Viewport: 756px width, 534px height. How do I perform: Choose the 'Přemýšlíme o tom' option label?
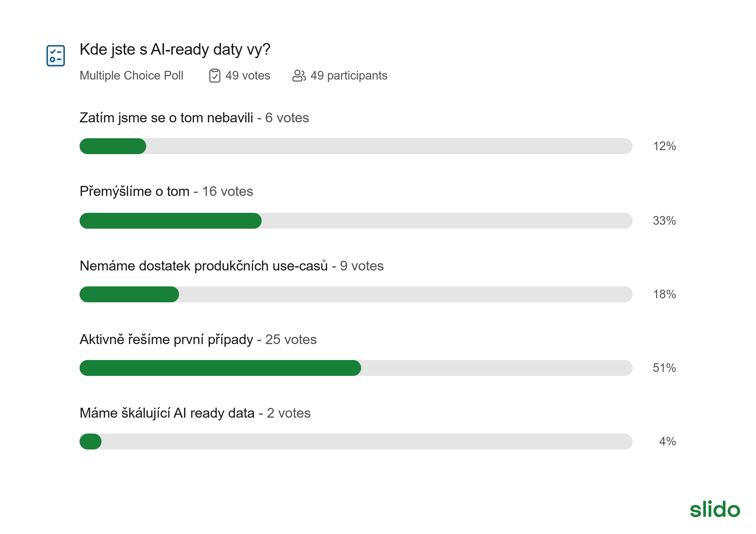pos(134,191)
